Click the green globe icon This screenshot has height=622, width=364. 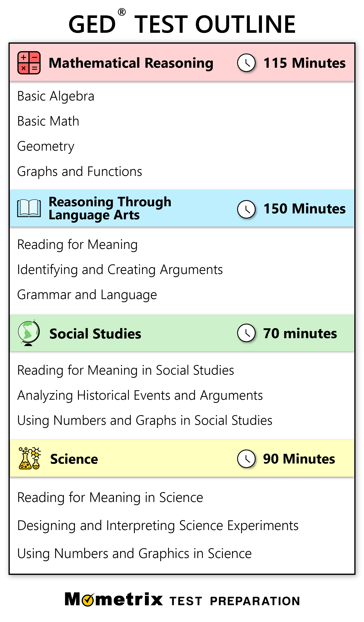(x=29, y=333)
